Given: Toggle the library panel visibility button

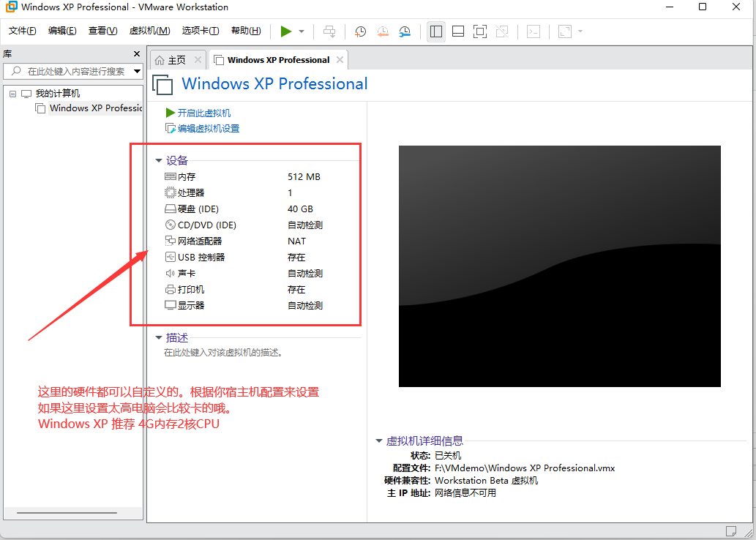Looking at the screenshot, I should 435,31.
